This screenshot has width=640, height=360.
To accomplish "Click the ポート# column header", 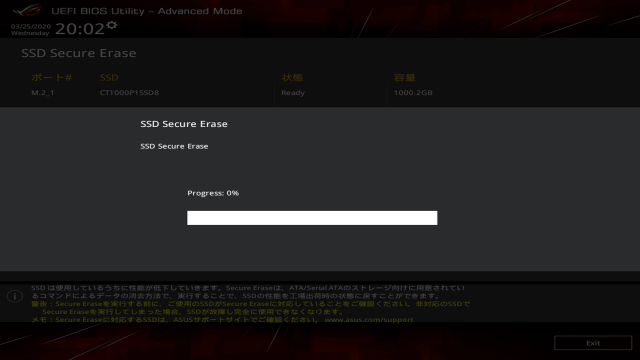I will [x=52, y=78].
